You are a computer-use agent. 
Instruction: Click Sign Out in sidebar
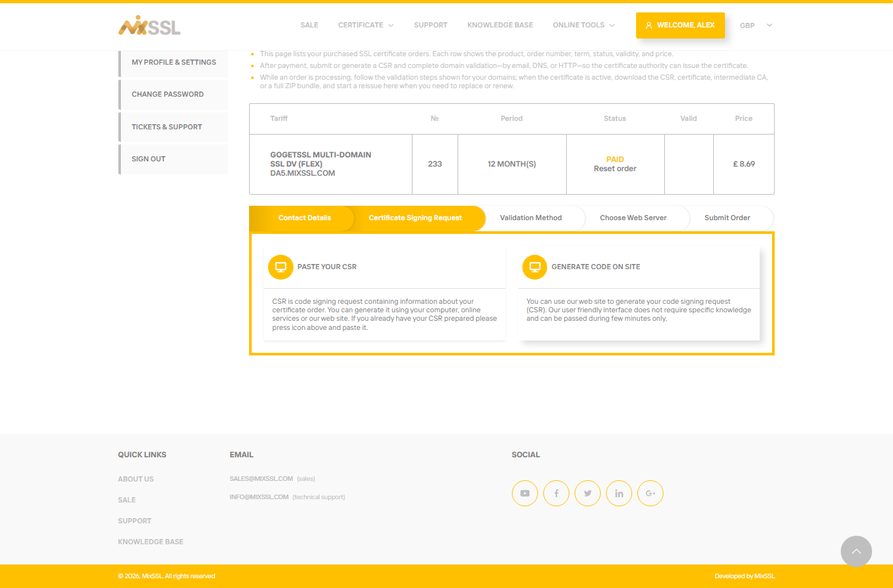click(173, 159)
